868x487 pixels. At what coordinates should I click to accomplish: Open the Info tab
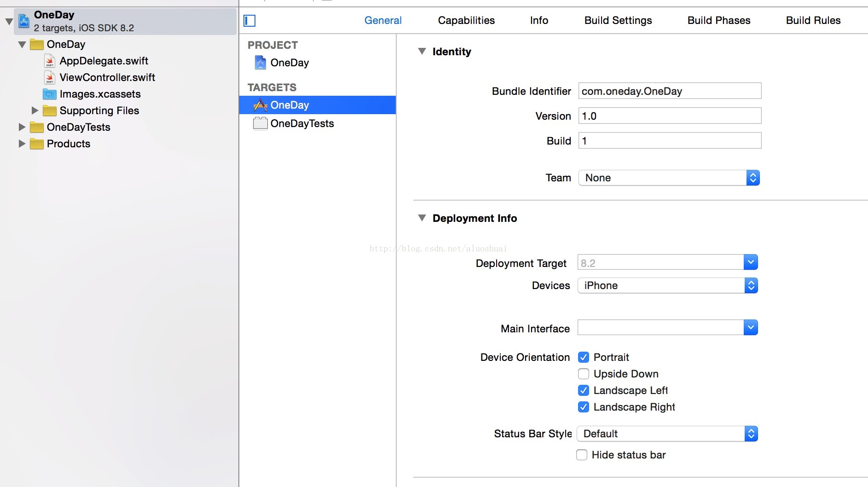[539, 20]
